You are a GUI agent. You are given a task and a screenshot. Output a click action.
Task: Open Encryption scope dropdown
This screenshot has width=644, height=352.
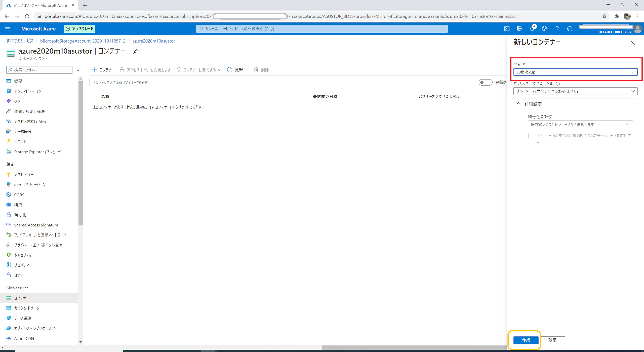click(580, 125)
